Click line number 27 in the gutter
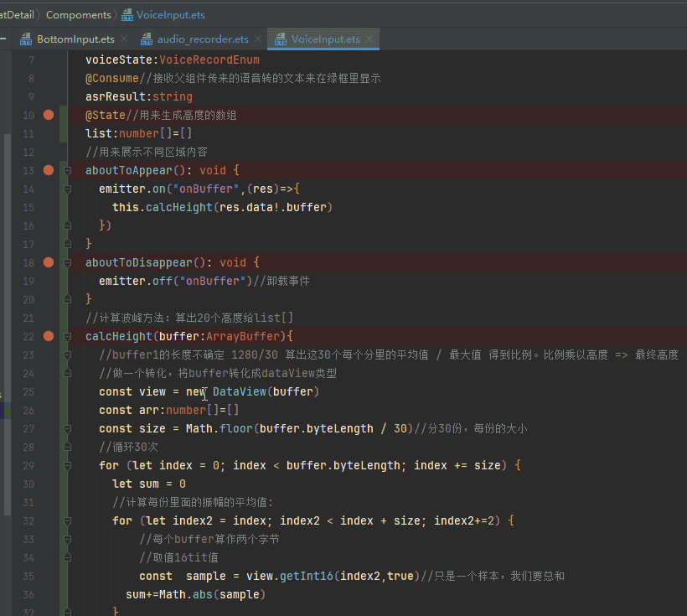Image resolution: width=687 pixels, height=616 pixels. point(30,428)
